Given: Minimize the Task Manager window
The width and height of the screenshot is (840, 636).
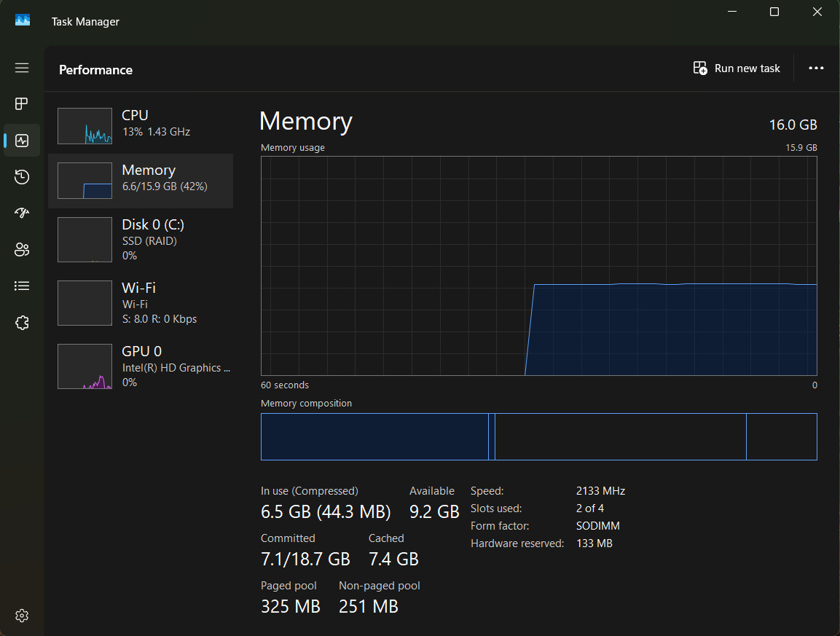Looking at the screenshot, I should tap(732, 12).
